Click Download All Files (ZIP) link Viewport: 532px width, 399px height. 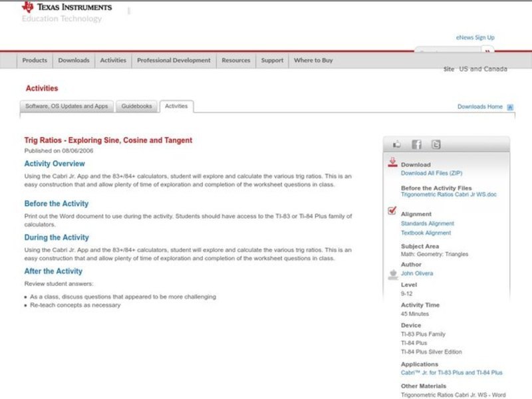pyautogui.click(x=432, y=173)
